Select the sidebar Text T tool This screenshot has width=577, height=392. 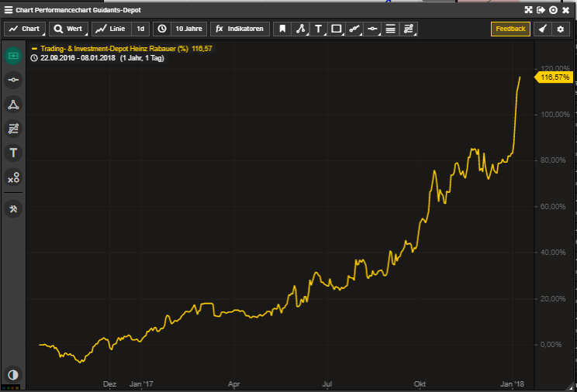pyautogui.click(x=13, y=153)
